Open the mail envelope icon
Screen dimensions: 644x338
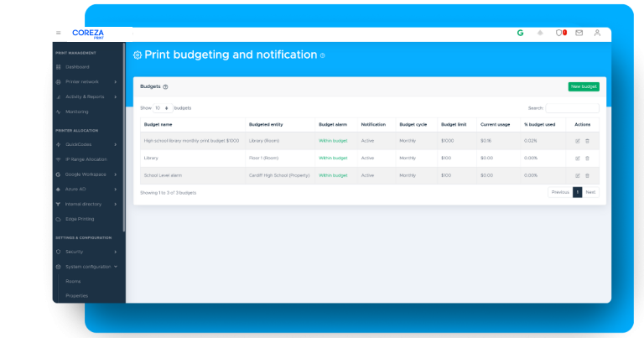[579, 33]
